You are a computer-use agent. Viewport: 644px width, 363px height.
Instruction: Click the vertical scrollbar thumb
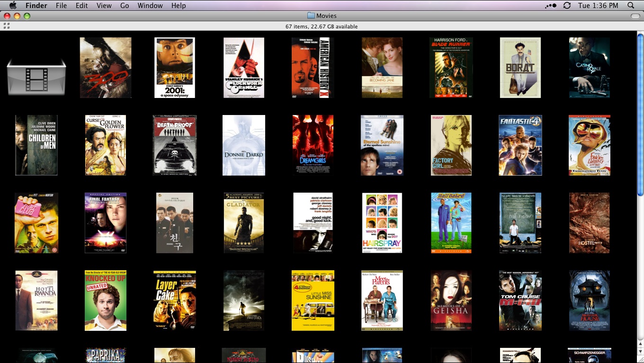point(640,115)
